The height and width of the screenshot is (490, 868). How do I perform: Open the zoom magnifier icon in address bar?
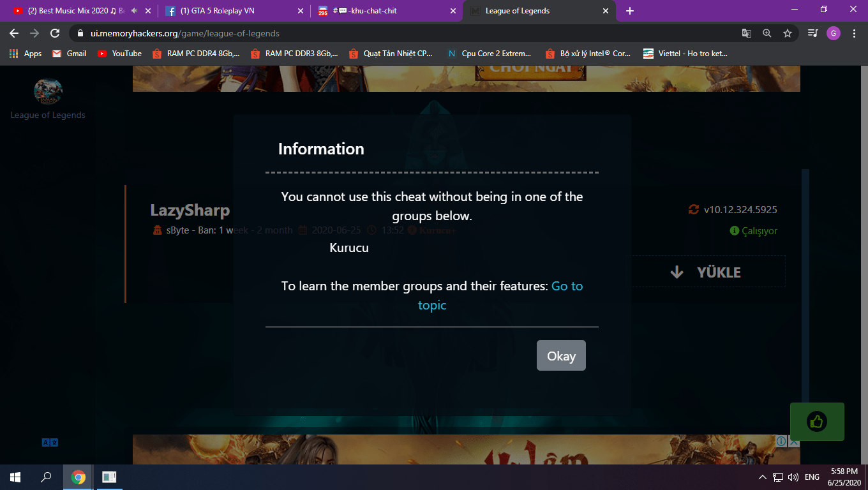pos(767,33)
